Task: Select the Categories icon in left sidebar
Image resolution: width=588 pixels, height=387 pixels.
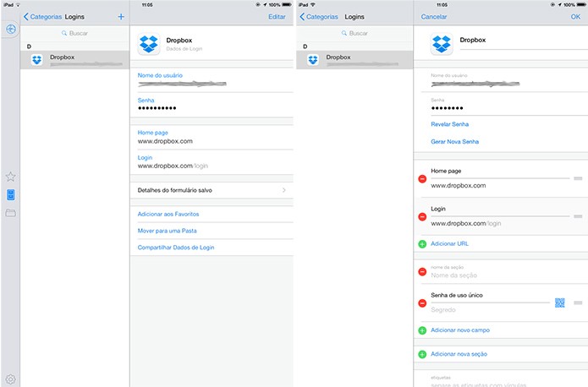Action: click(10, 194)
